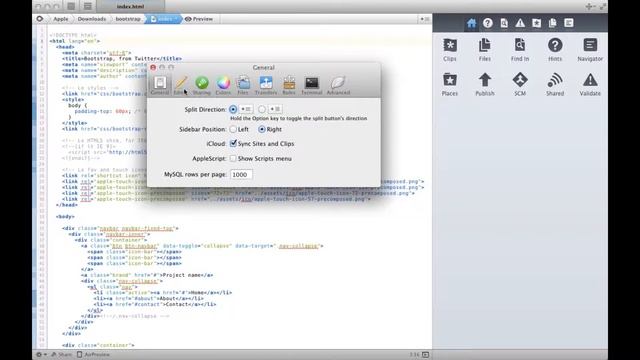640x360 pixels.
Task: Select the second Split Direction radio button
Action: click(x=262, y=109)
